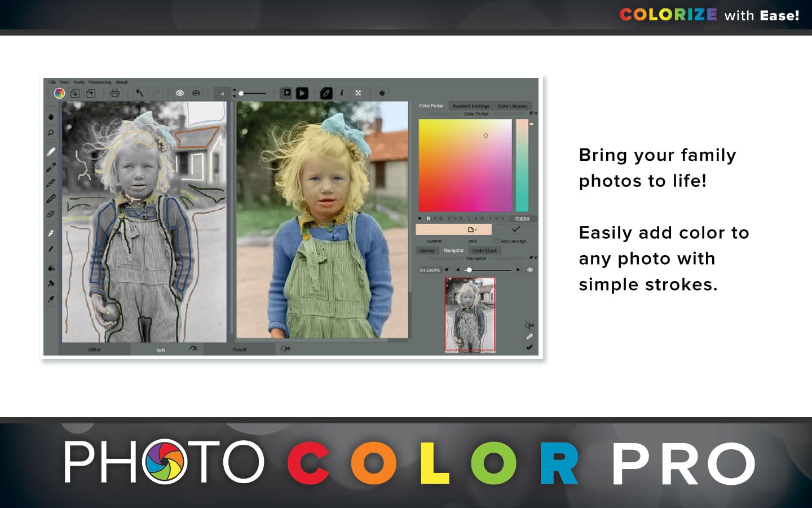This screenshot has height=508, width=812.
Task: Accept color with the checkmark button
Action: 515,229
